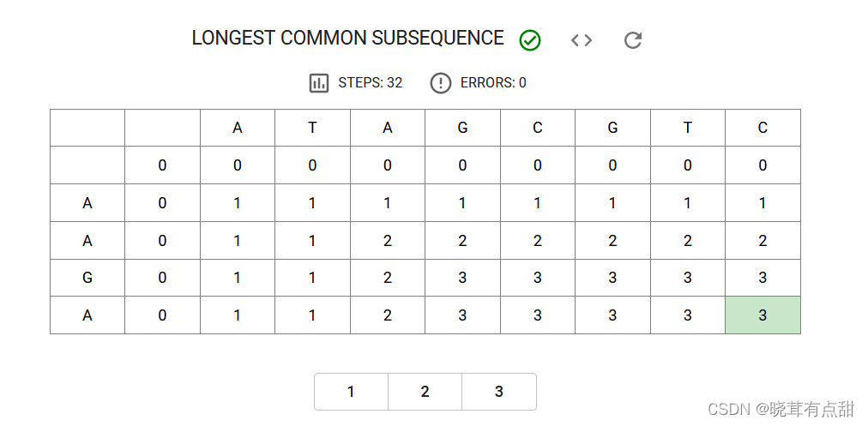The height and width of the screenshot is (426, 868).
Task: Select answer button 1
Action: click(x=351, y=392)
